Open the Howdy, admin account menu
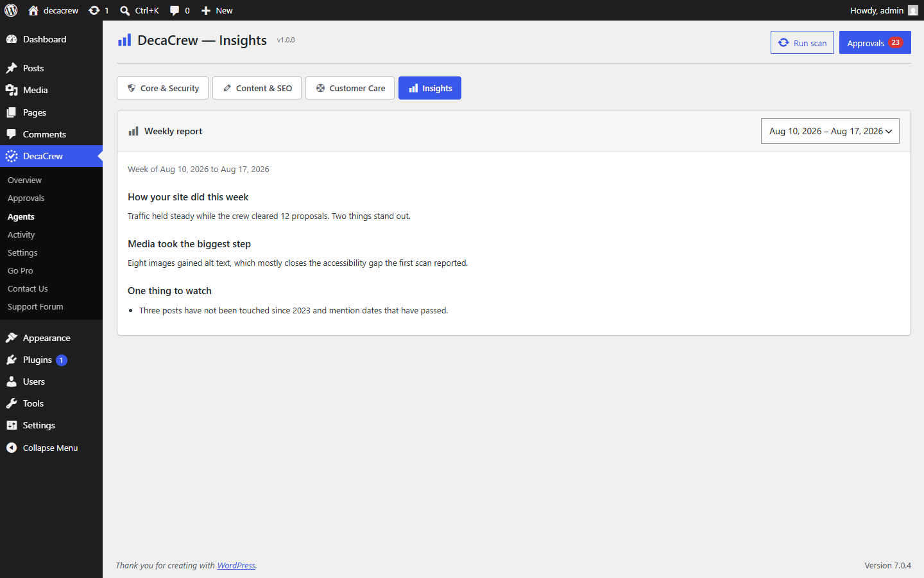This screenshot has width=924, height=578. click(x=884, y=10)
